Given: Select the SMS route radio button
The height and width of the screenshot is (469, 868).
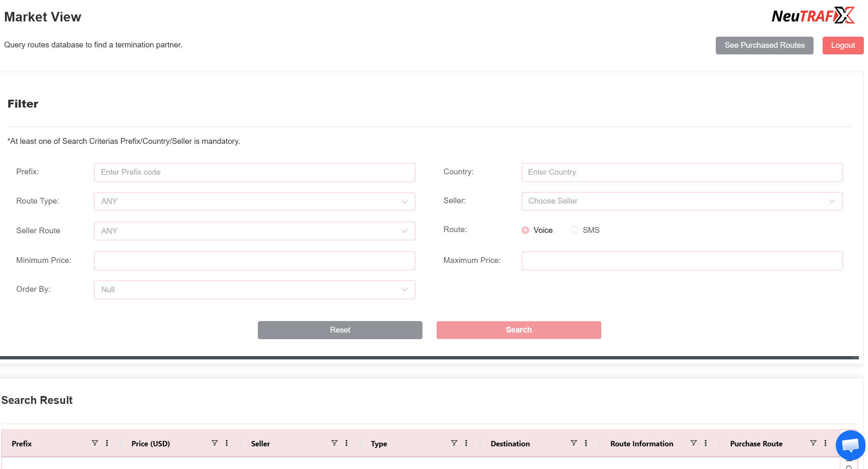Looking at the screenshot, I should [x=574, y=230].
